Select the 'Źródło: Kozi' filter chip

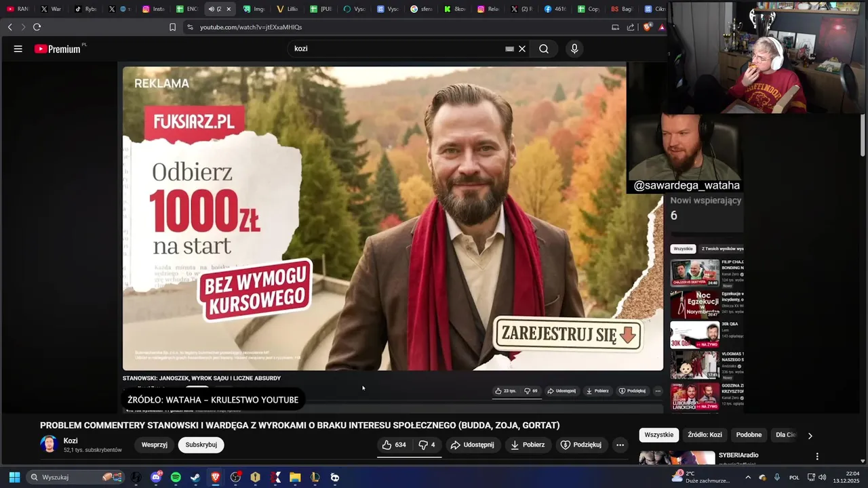click(705, 434)
